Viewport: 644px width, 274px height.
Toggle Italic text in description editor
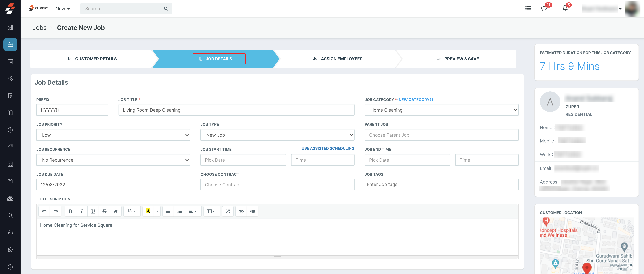click(x=82, y=211)
